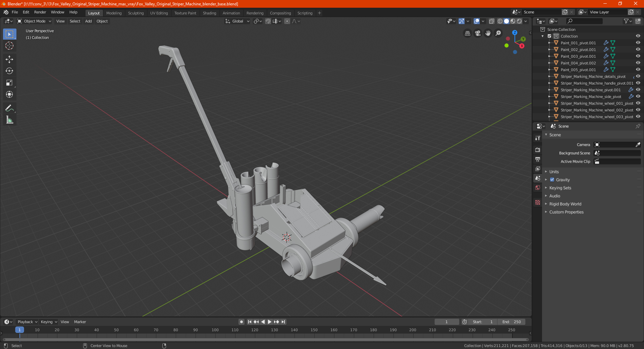Expand the Keying Sets panel

[560, 188]
